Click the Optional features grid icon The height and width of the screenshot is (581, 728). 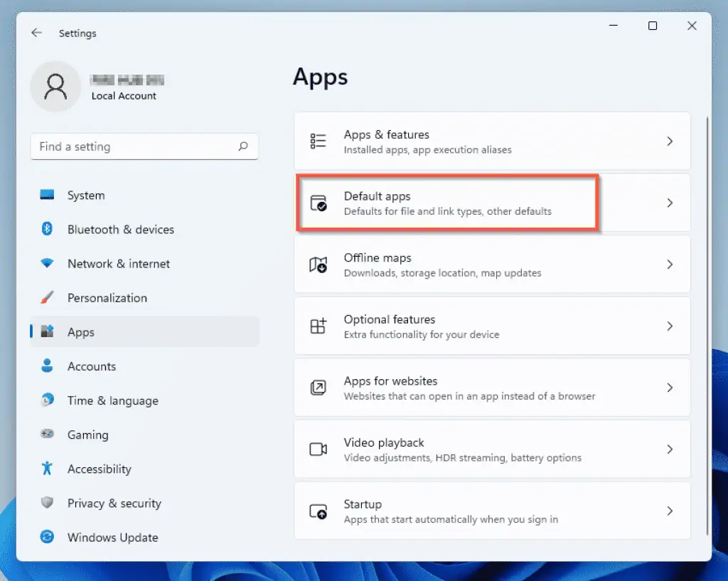tap(318, 326)
